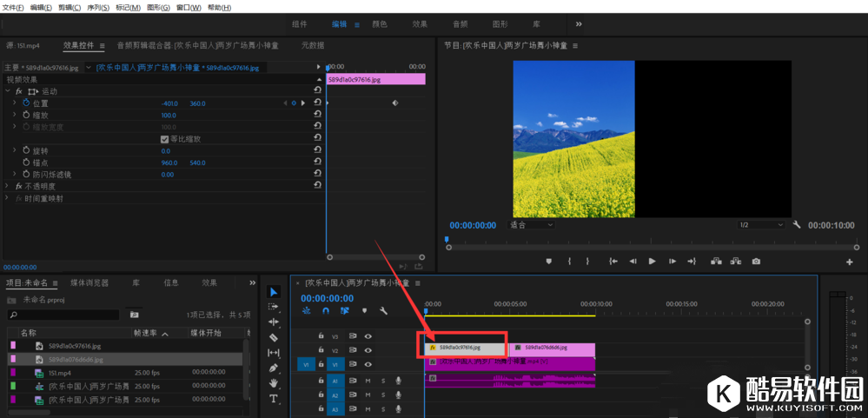Viewport: 868px width, 418px height.
Task: Open program monitor wrench settings
Action: tap(797, 224)
